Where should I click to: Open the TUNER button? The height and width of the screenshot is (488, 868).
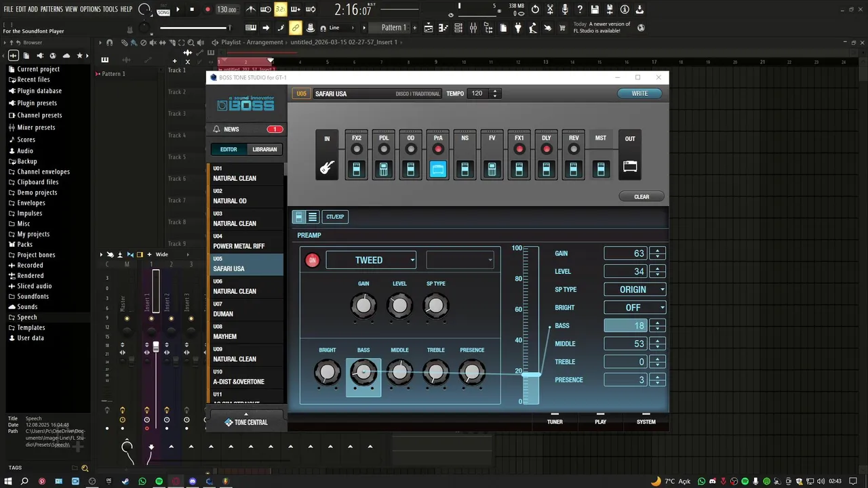[555, 419]
